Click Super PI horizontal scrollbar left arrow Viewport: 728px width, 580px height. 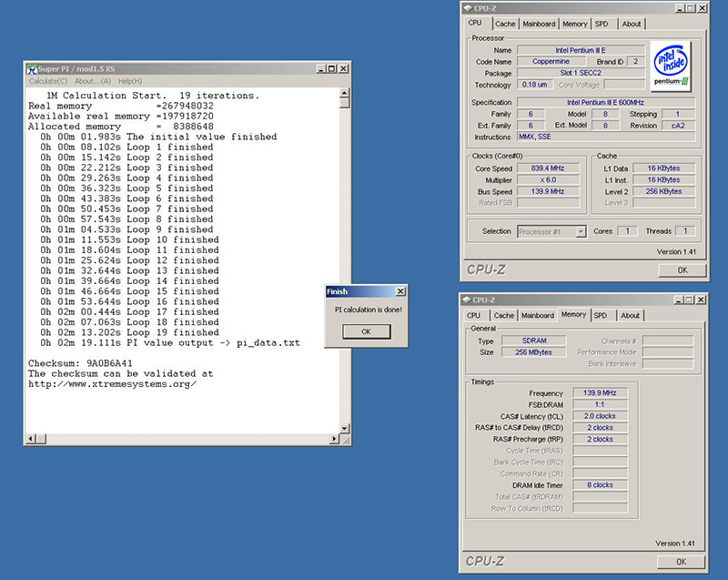click(31, 438)
